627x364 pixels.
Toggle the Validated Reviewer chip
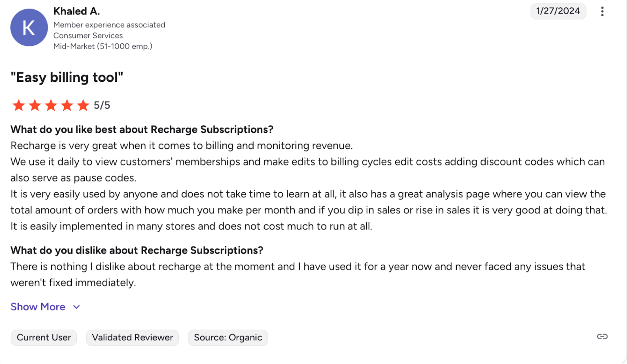click(x=132, y=337)
